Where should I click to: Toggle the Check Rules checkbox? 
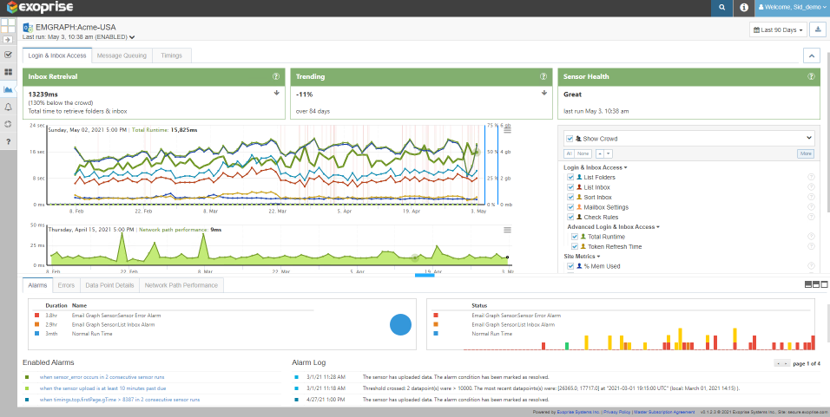click(570, 217)
